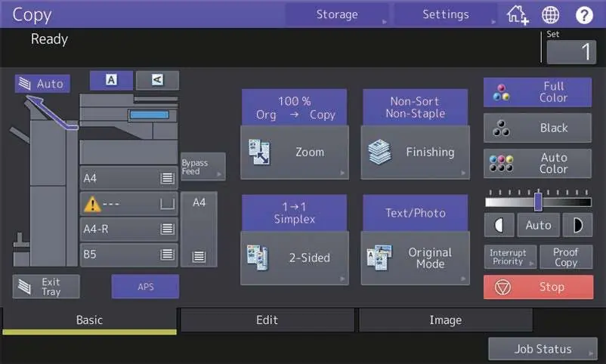The image size is (606, 364).
Task: Tap the Stop icon button
Action: 538,287
